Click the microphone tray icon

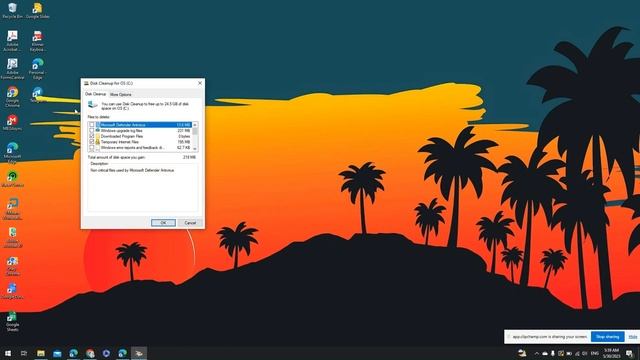pyautogui.click(x=553, y=353)
